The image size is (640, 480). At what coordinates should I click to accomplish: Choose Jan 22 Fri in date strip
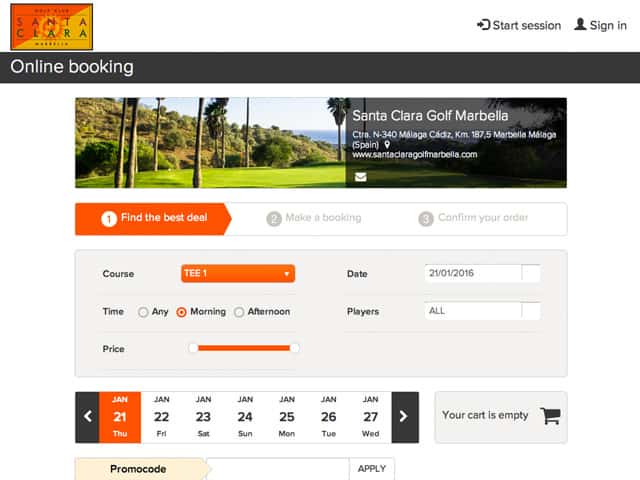(162, 417)
